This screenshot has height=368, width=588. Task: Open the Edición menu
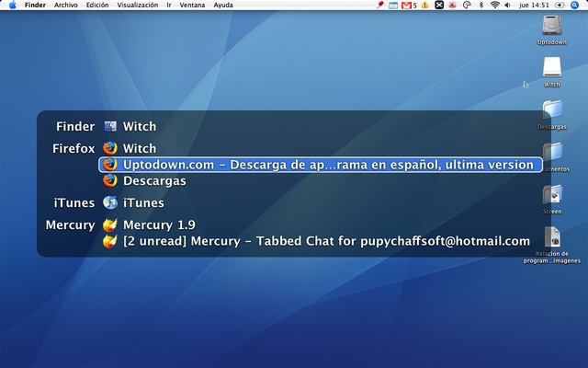97,5
